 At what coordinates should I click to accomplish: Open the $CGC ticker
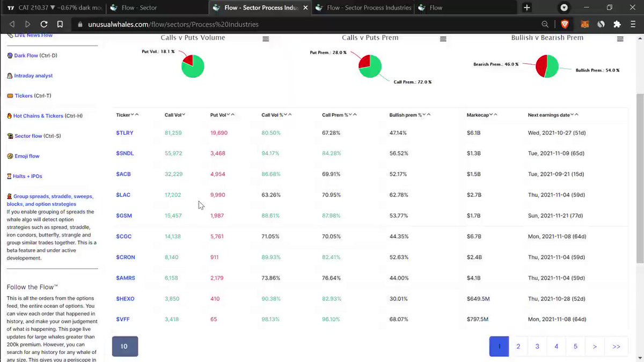tap(124, 237)
